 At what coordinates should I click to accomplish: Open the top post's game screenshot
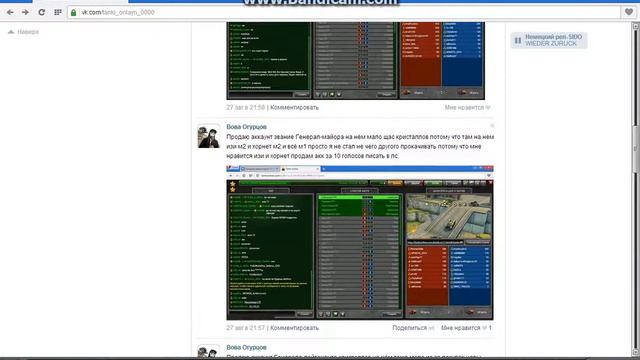(x=356, y=60)
